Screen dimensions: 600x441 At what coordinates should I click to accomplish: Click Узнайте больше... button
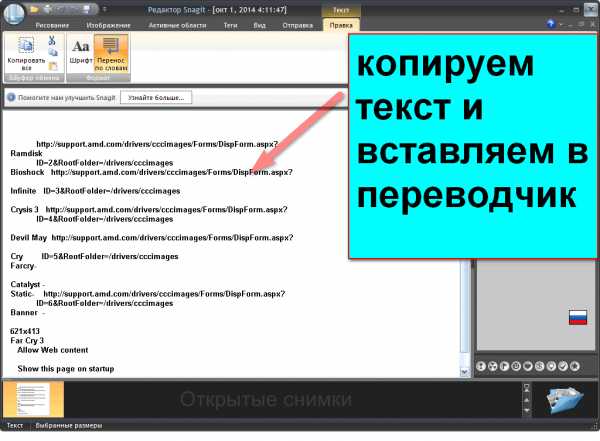point(156,98)
